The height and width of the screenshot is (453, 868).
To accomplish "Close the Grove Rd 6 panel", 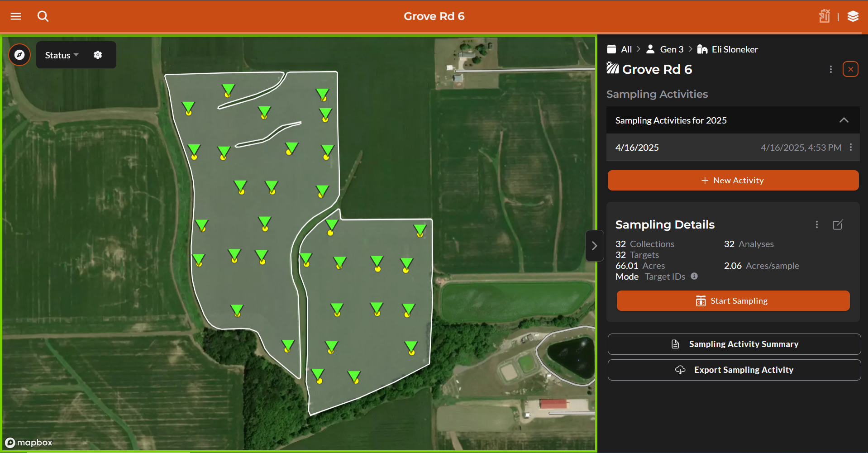I will [x=851, y=69].
